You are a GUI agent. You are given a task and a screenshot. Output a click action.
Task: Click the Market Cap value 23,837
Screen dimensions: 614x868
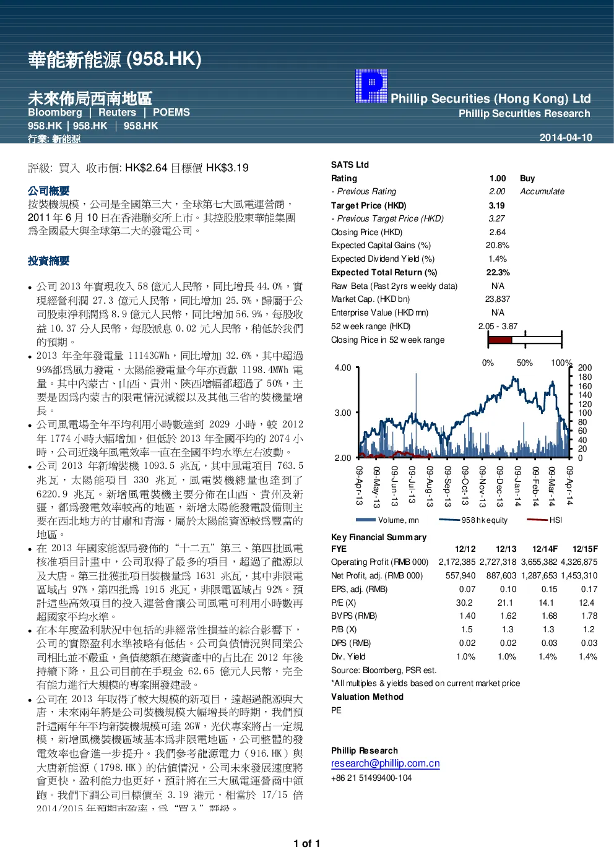pyautogui.click(x=498, y=299)
